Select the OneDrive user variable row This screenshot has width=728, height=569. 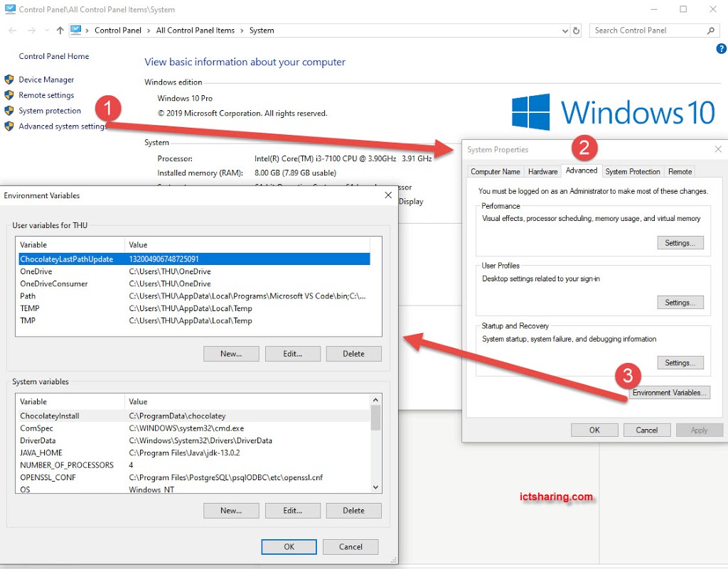click(x=194, y=271)
